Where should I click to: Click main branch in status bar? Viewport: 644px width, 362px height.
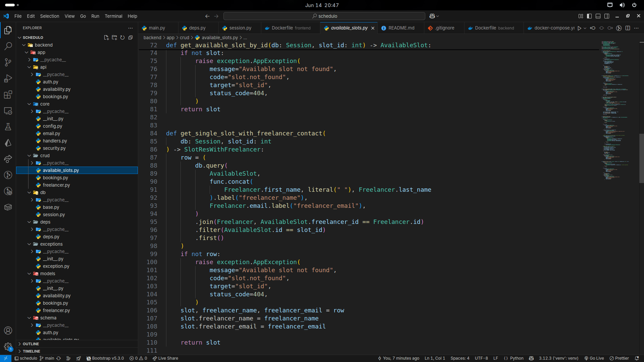pyautogui.click(x=47, y=358)
